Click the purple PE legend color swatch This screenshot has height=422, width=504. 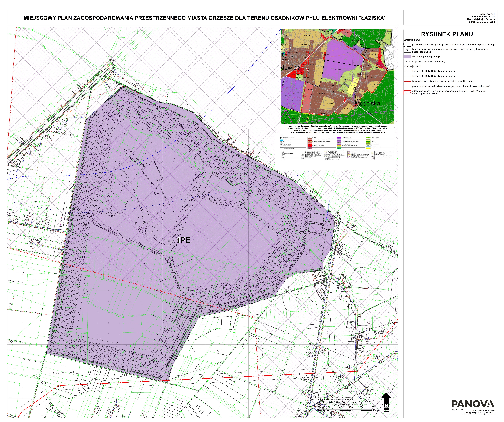pyautogui.click(x=407, y=57)
